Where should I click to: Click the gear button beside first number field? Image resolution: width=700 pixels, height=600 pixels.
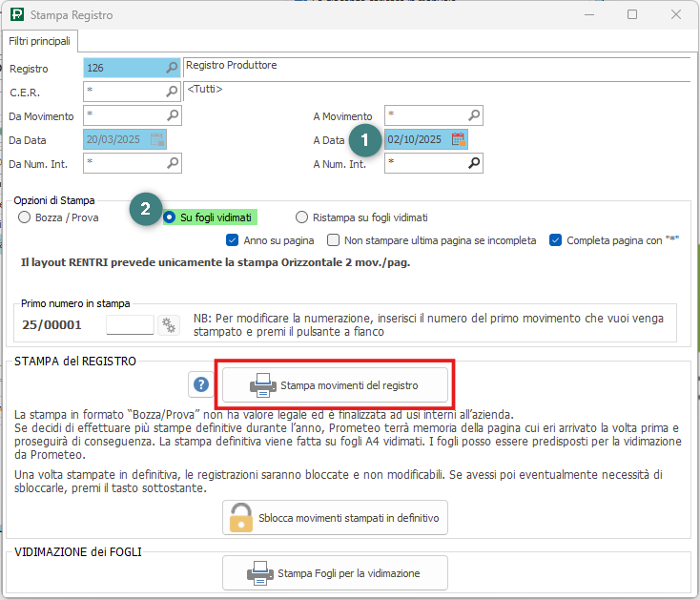[169, 325]
